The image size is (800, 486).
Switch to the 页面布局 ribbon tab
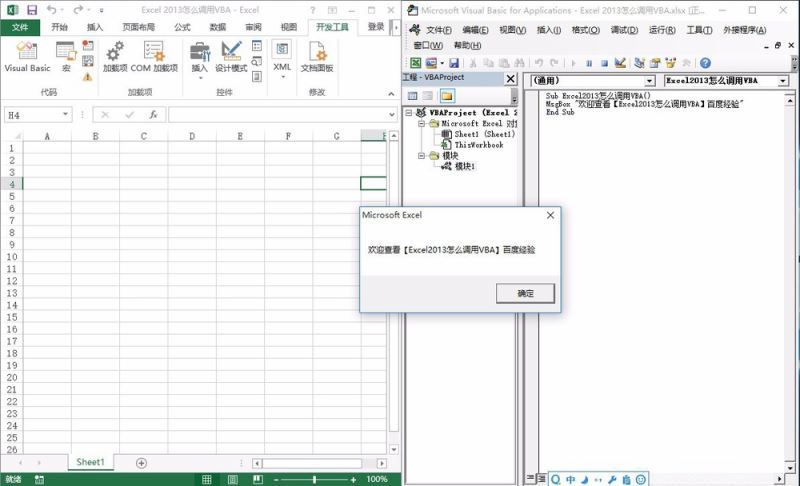[x=138, y=27]
